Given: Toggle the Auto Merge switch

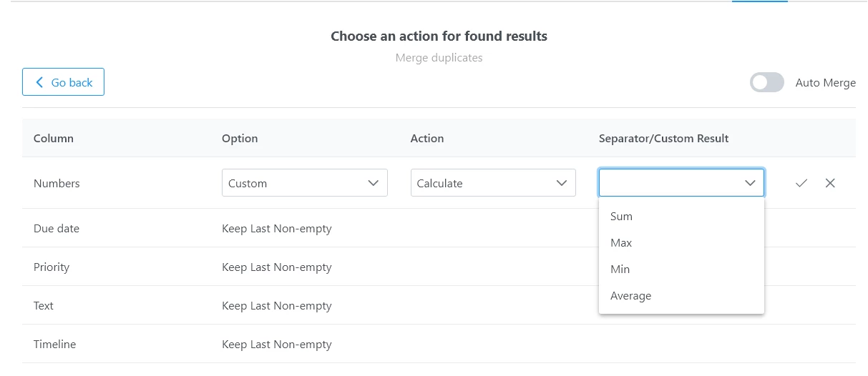Looking at the screenshot, I should pyautogui.click(x=767, y=82).
